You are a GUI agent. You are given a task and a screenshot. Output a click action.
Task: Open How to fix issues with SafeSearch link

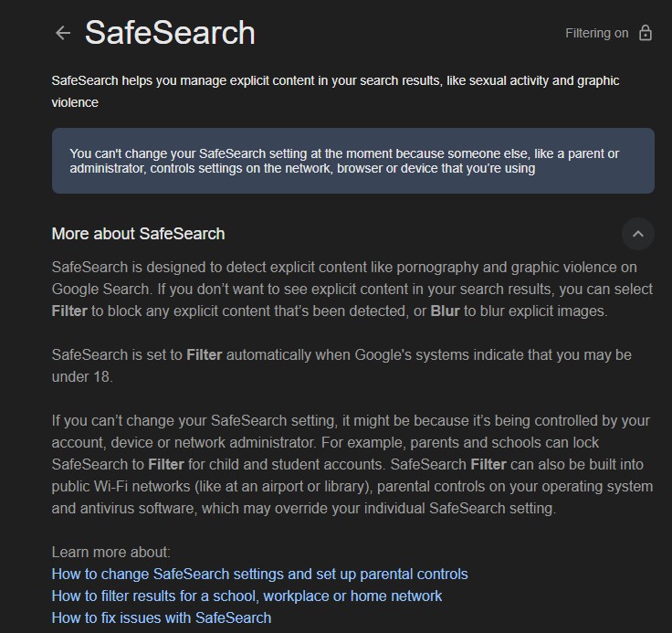coord(162,617)
